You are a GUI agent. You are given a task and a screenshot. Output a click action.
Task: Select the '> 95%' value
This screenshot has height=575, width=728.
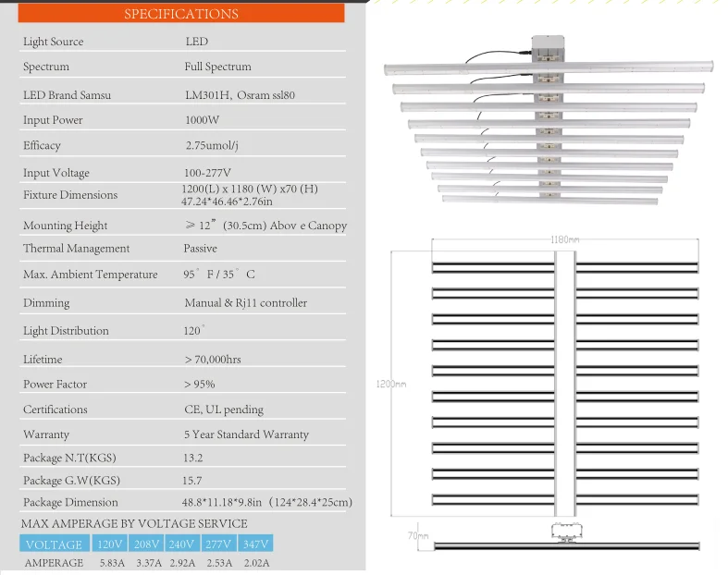click(199, 385)
